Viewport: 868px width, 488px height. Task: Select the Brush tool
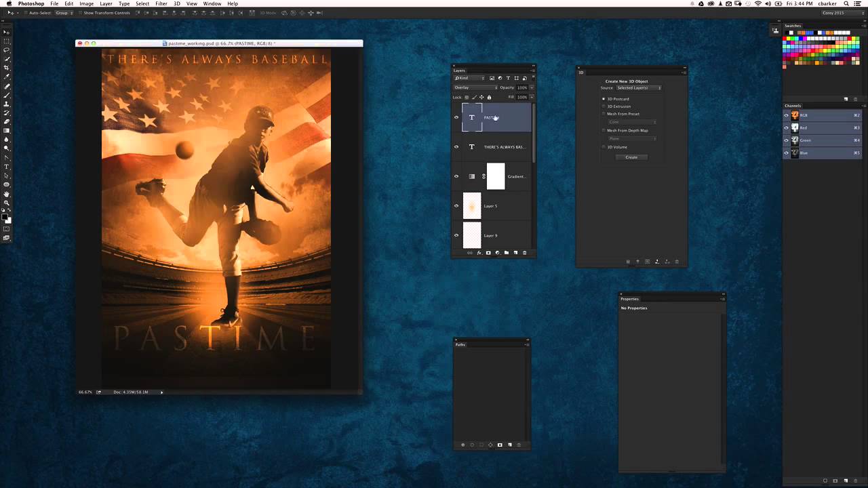[x=6, y=95]
